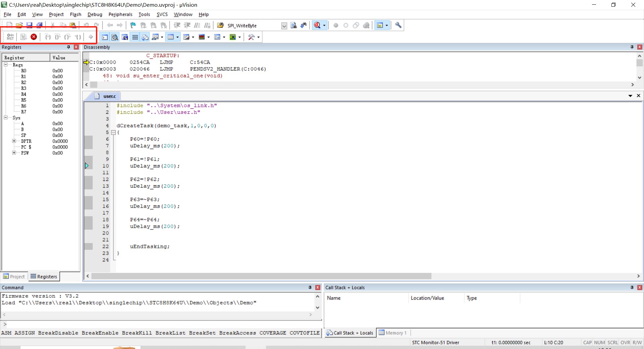Open the Toolbox icon

251,37
